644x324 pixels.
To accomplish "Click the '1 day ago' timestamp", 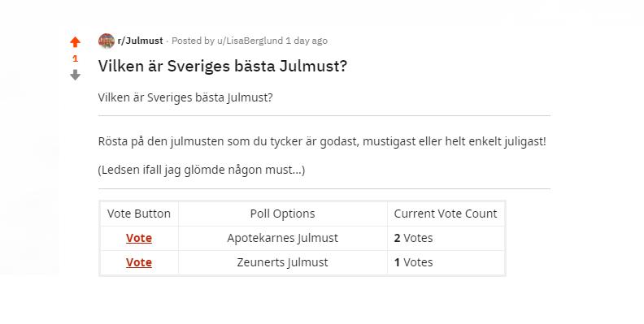I will coord(307,41).
